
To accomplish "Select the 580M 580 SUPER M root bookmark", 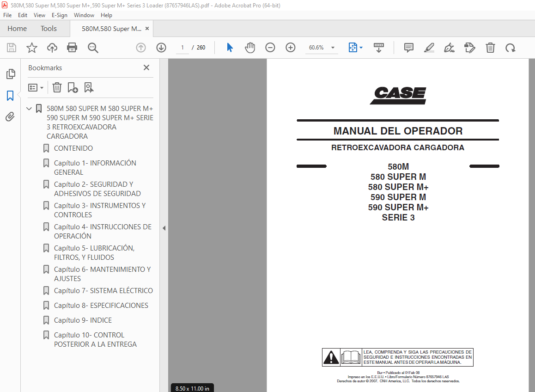I will point(100,122).
